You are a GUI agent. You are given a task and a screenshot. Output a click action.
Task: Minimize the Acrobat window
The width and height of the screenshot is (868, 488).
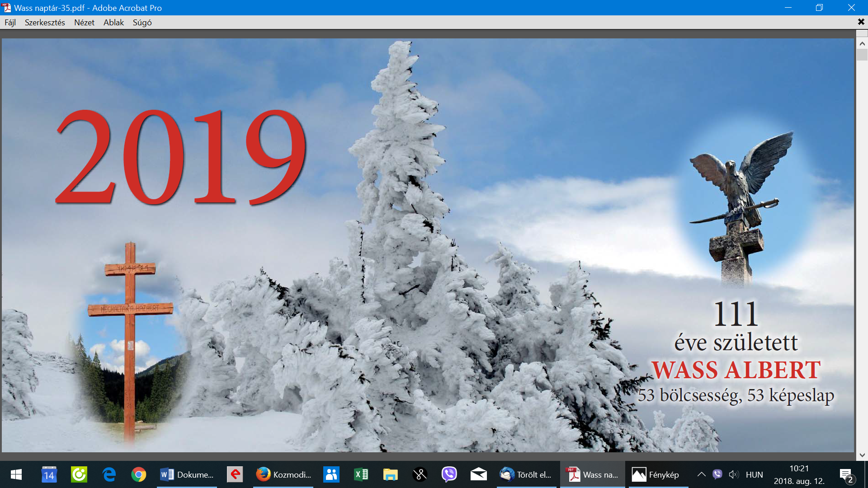pyautogui.click(x=788, y=8)
